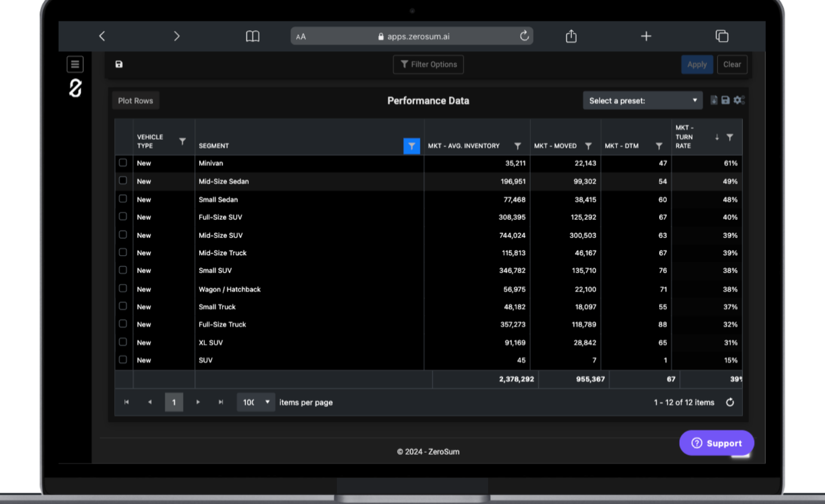825x504 pixels.
Task: Filter the Vehicle Type column
Action: [182, 141]
